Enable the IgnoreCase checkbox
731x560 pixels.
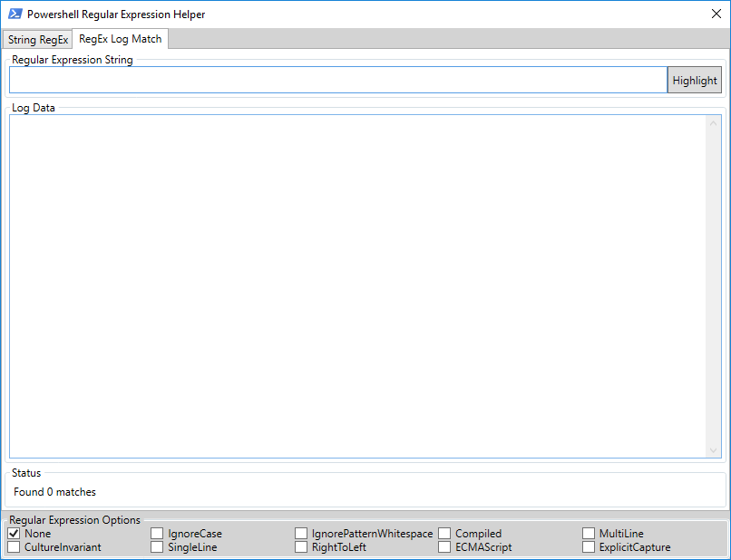coord(157,534)
